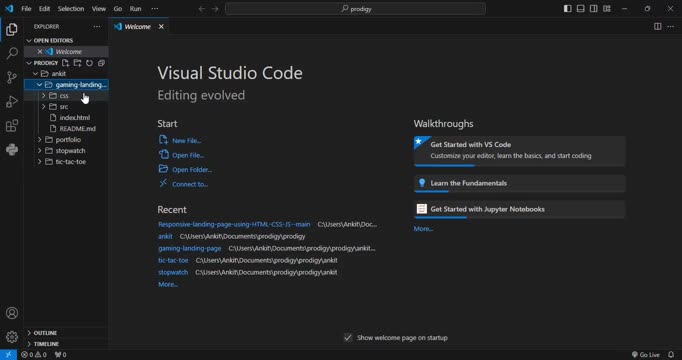Select the Welcome tab
Viewport: 682px width, 360px height.
[x=138, y=27]
